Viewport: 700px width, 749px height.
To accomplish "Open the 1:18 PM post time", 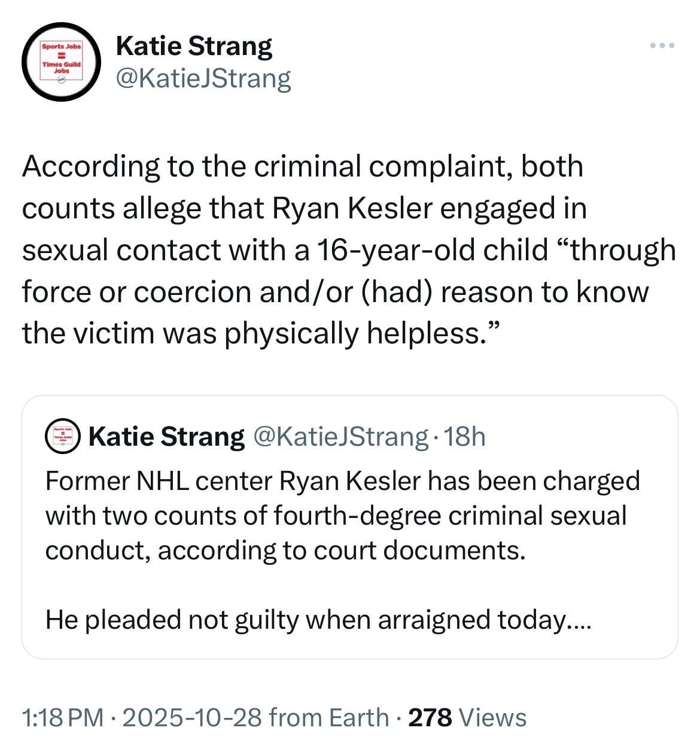I will pyautogui.click(x=62, y=717).
